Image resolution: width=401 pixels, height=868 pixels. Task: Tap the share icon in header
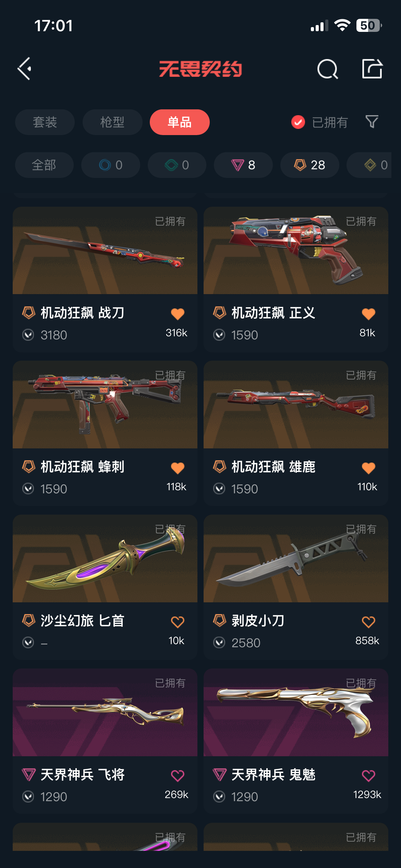[372, 69]
